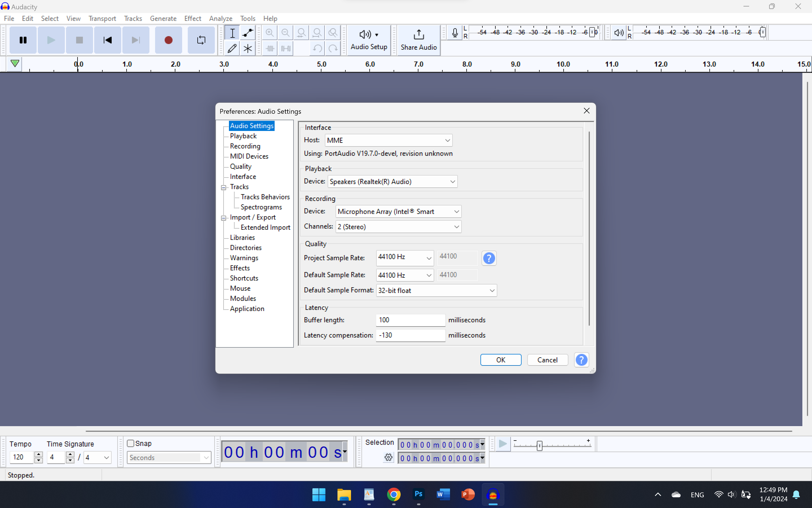
Task: Click the recording level slider handle
Action: click(x=592, y=32)
